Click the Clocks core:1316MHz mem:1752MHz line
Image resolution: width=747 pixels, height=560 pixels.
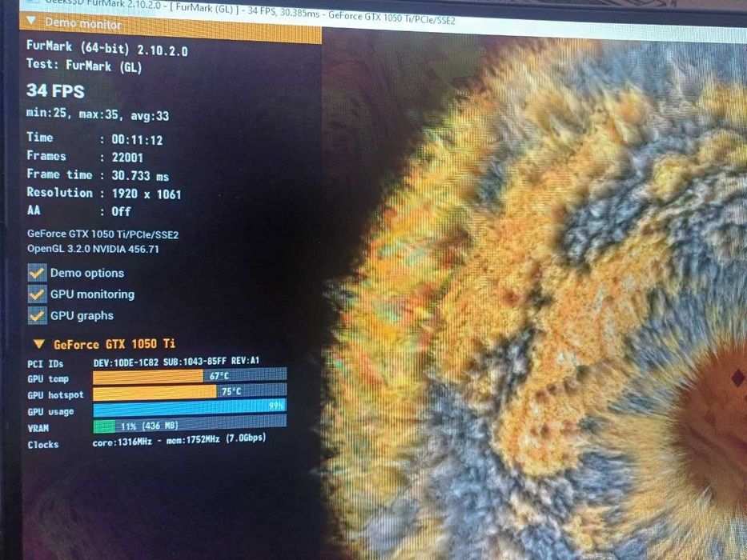(x=179, y=440)
